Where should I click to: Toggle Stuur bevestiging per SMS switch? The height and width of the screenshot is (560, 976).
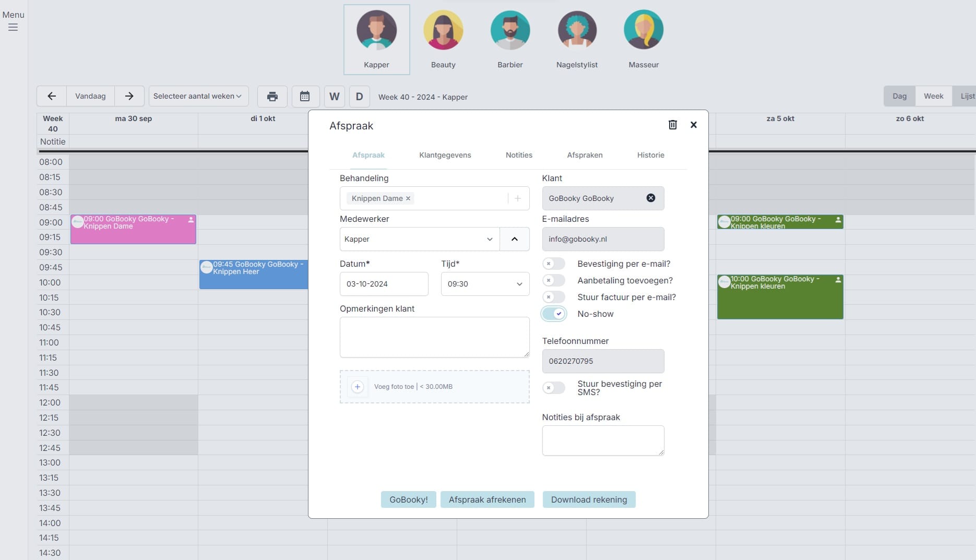click(554, 388)
